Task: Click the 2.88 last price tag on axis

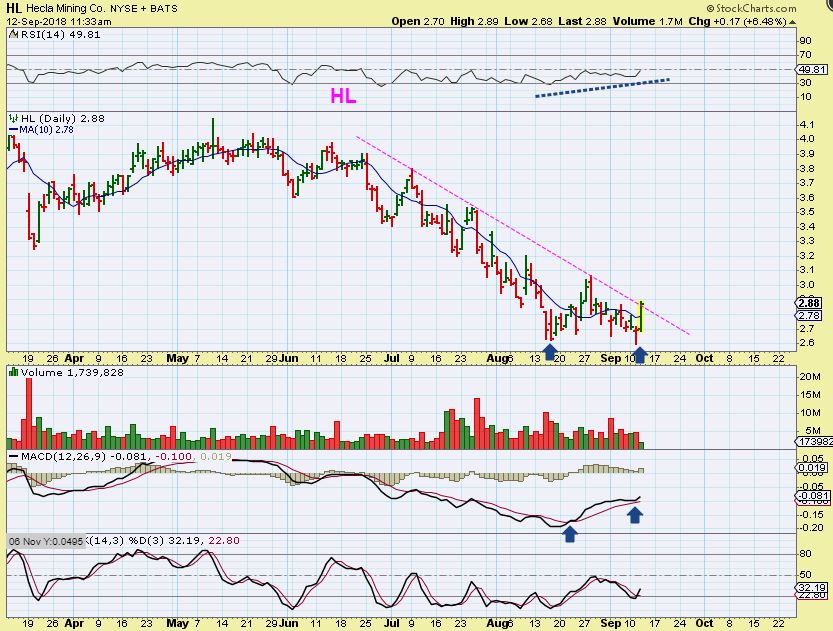Action: pos(809,303)
